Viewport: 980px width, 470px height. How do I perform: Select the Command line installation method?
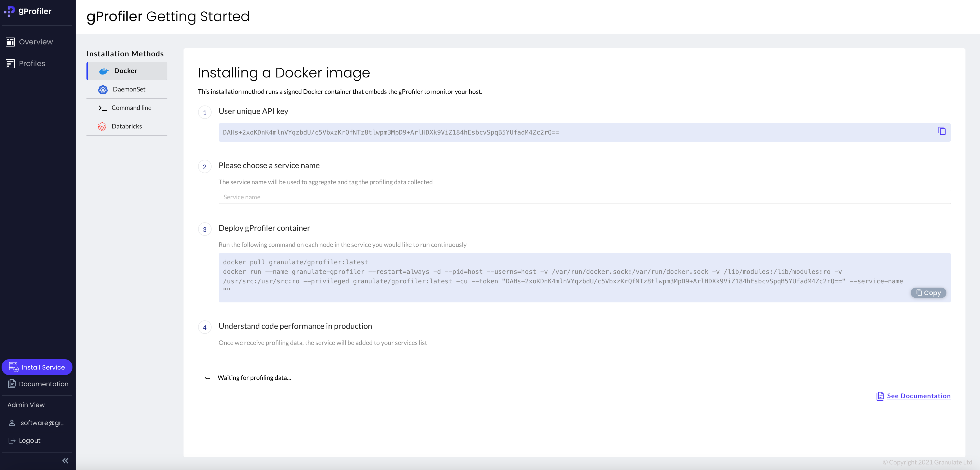coord(127,108)
